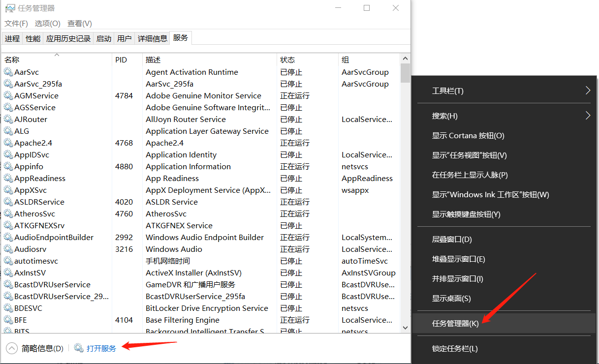Viewport: 599px width, 364px height.
Task: Sort services by PID column header
Action: pyautogui.click(x=127, y=60)
